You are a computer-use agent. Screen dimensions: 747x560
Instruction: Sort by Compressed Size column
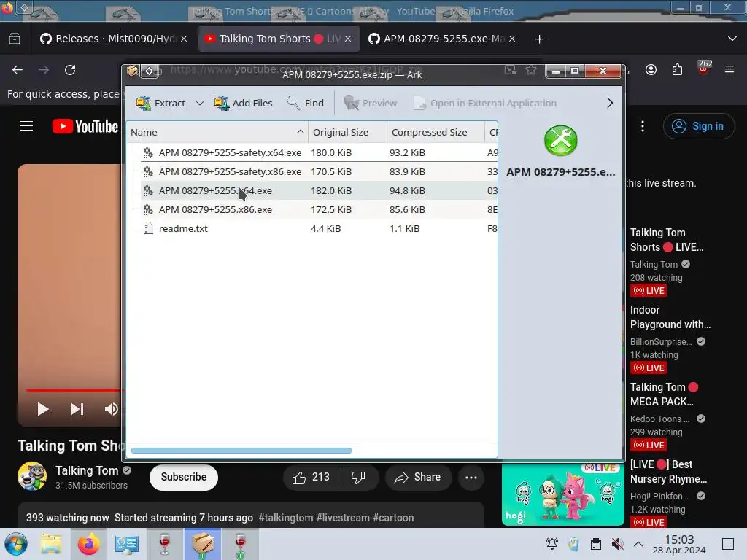click(x=436, y=133)
